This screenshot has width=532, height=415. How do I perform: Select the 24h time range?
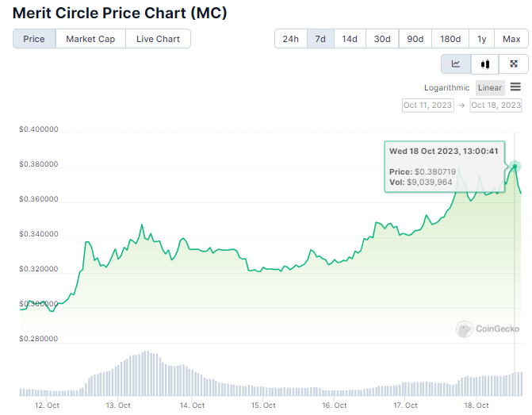coord(291,39)
